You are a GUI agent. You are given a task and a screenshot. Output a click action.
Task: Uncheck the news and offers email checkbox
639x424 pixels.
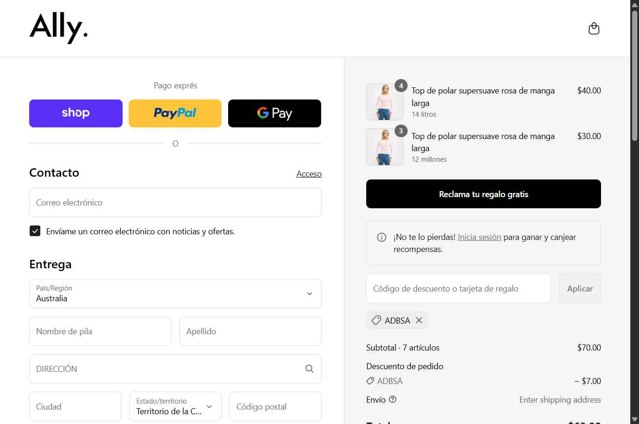tap(35, 231)
